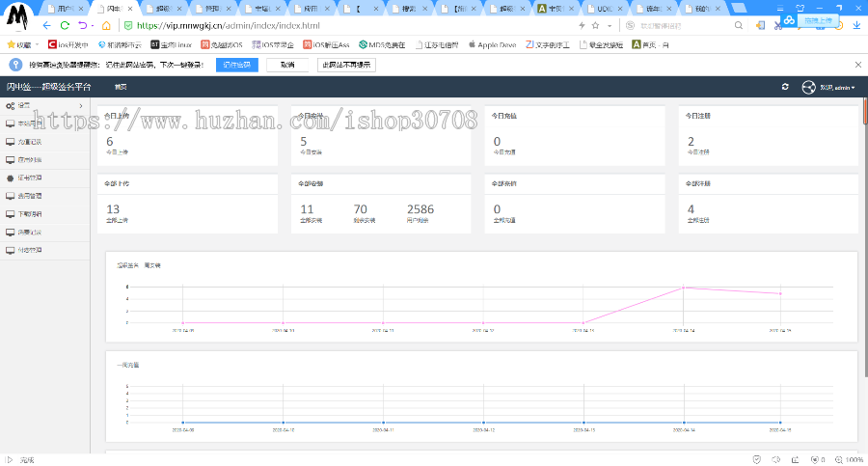The width and height of the screenshot is (868, 466).
Task: Open the 江苏电信帮 bookmark
Action: [x=437, y=45]
